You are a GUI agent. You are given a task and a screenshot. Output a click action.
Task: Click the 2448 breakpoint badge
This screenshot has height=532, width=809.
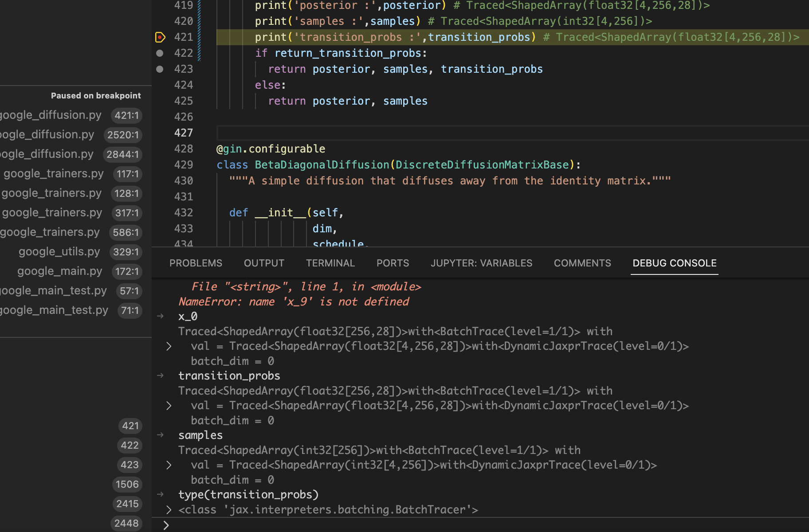pos(126,523)
